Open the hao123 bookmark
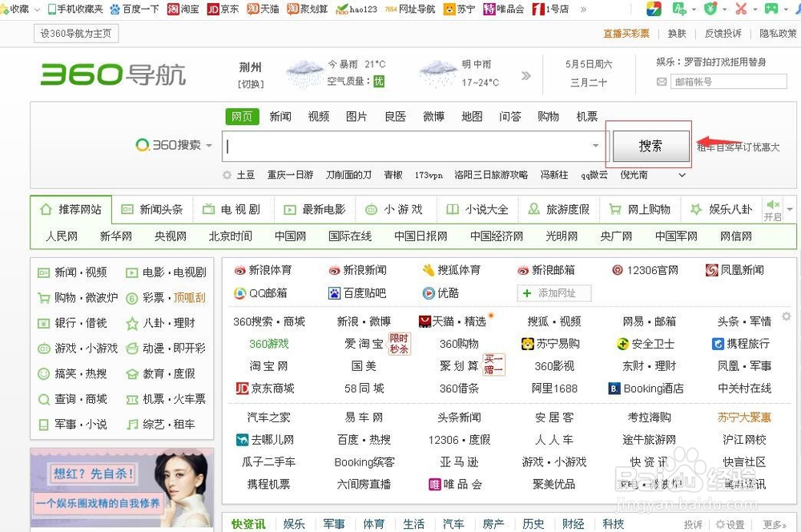 (x=356, y=9)
